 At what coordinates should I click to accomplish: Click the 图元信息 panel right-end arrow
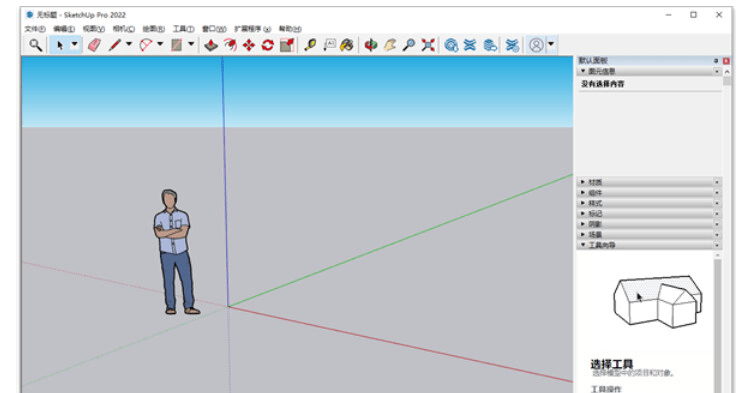[x=717, y=71]
